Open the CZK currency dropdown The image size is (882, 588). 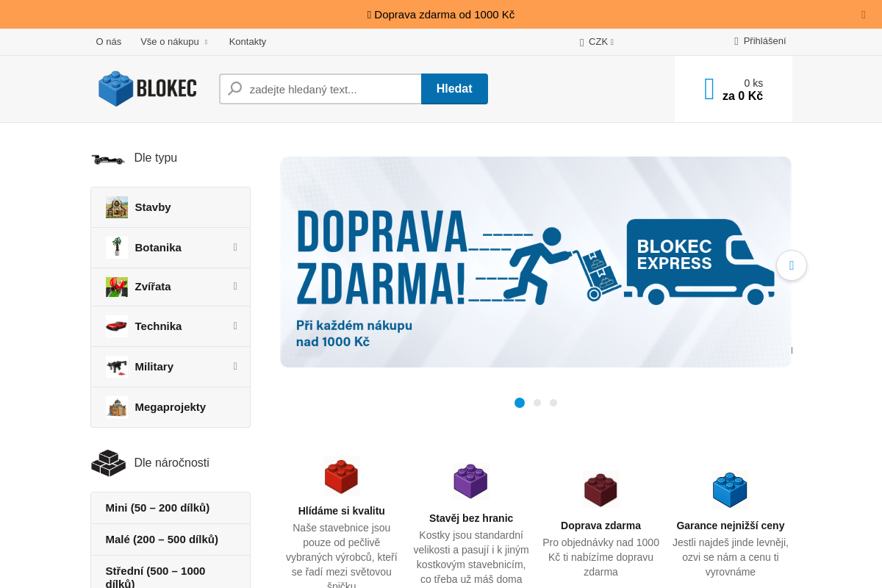coord(600,42)
